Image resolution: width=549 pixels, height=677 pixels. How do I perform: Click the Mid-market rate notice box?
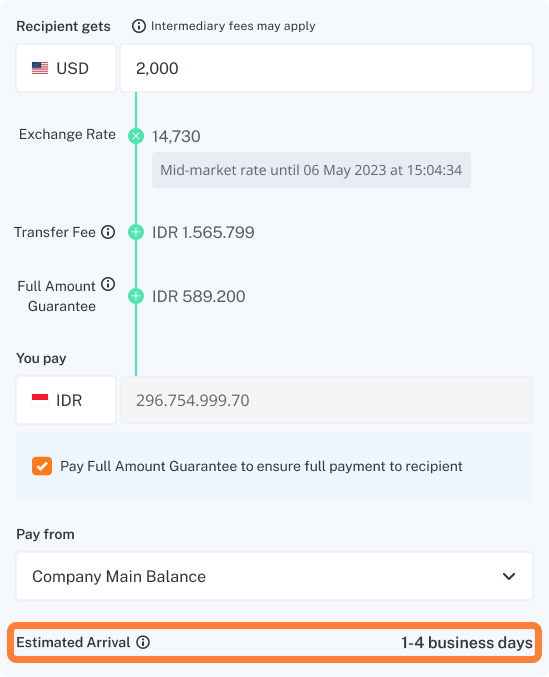(311, 170)
